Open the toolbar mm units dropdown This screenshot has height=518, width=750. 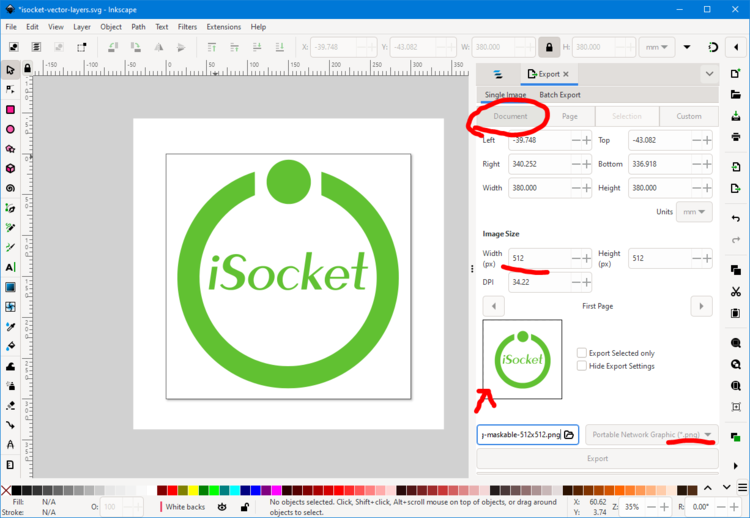pos(657,47)
